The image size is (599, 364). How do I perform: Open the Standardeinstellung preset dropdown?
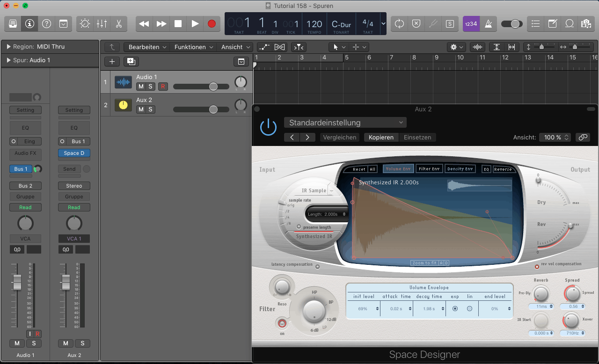pyautogui.click(x=345, y=123)
